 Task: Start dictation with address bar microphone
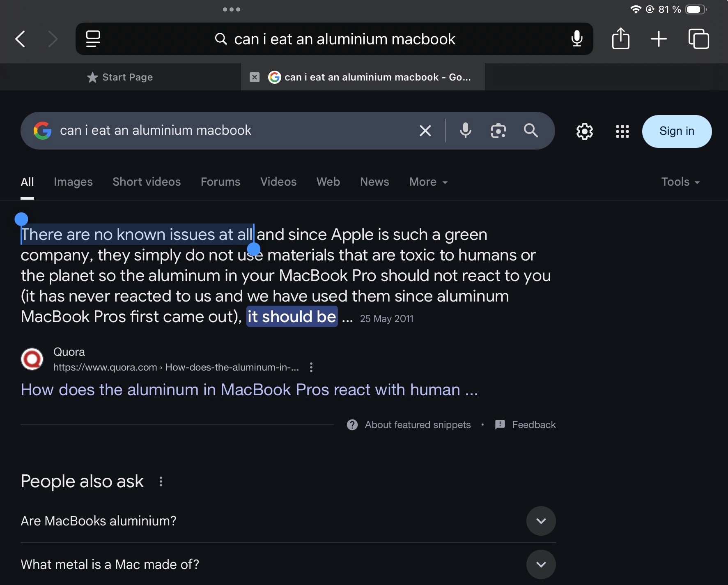[577, 39]
